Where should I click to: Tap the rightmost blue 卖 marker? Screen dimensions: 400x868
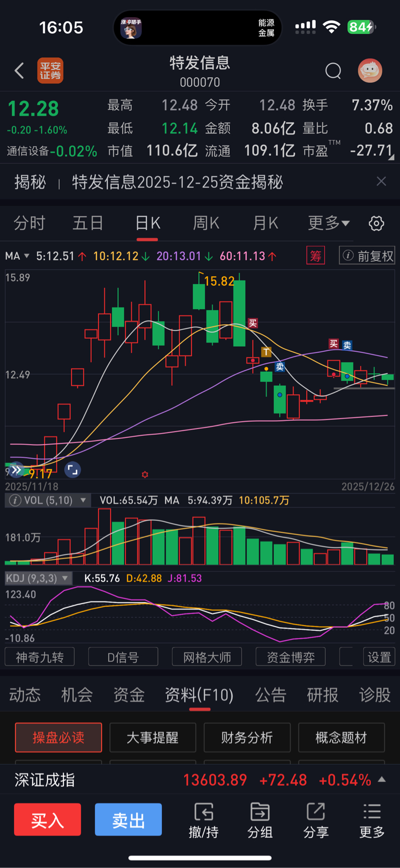pyautogui.click(x=347, y=345)
